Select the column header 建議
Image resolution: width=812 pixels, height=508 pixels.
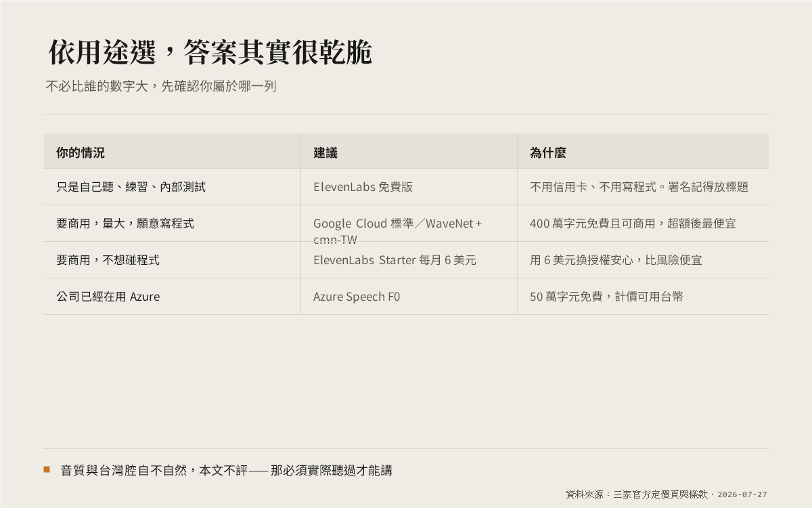(325, 152)
